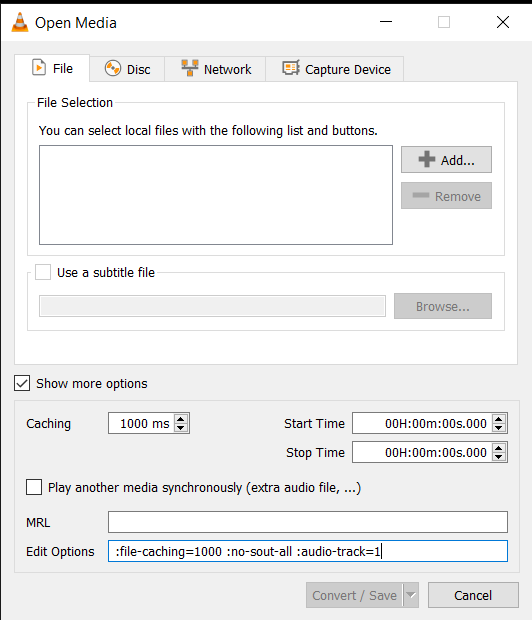Decrease Start Time with the down arrow
The width and height of the screenshot is (532, 620).
[499, 427]
